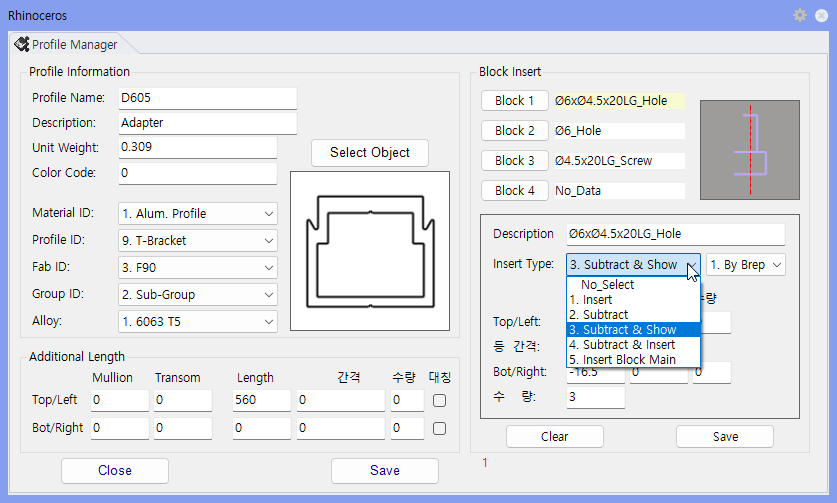Click the Length field showing 560
The width and height of the screenshot is (837, 503).
coord(262,400)
